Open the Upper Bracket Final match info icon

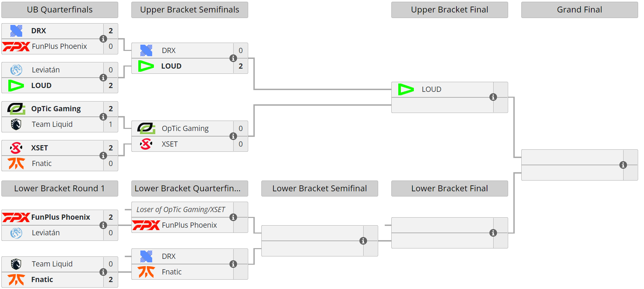click(493, 97)
